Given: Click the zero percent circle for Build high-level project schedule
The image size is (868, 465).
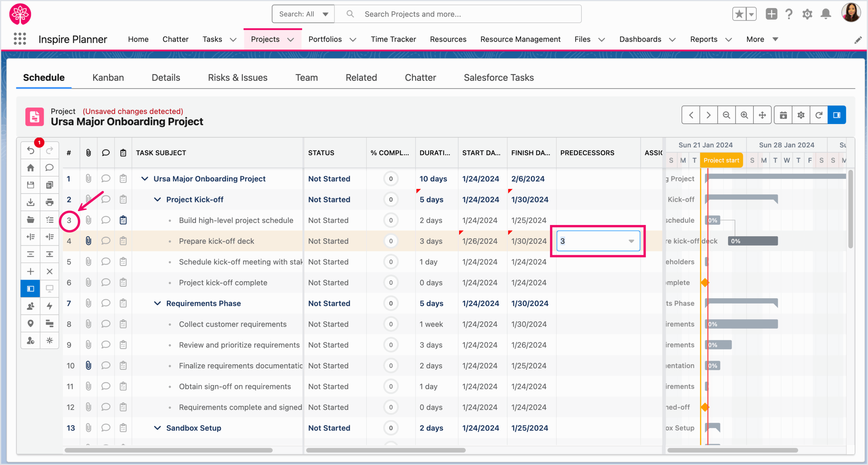Looking at the screenshot, I should coord(391,220).
